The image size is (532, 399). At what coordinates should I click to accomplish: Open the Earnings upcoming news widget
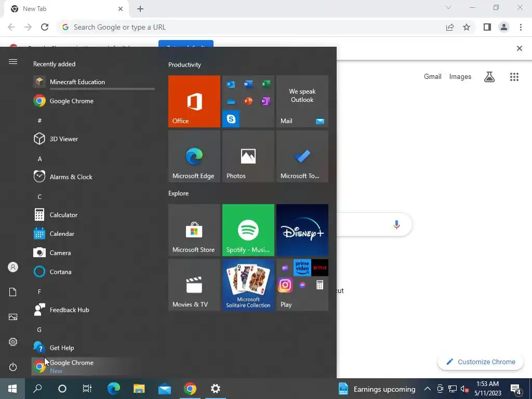click(x=377, y=389)
